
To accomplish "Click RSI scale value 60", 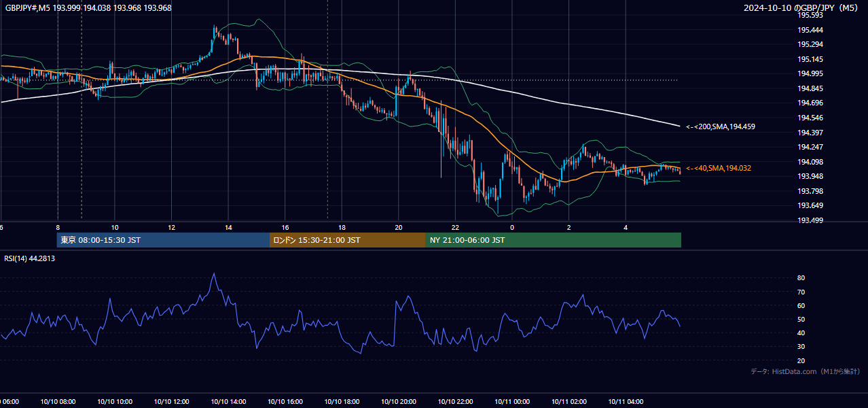I will [x=801, y=305].
